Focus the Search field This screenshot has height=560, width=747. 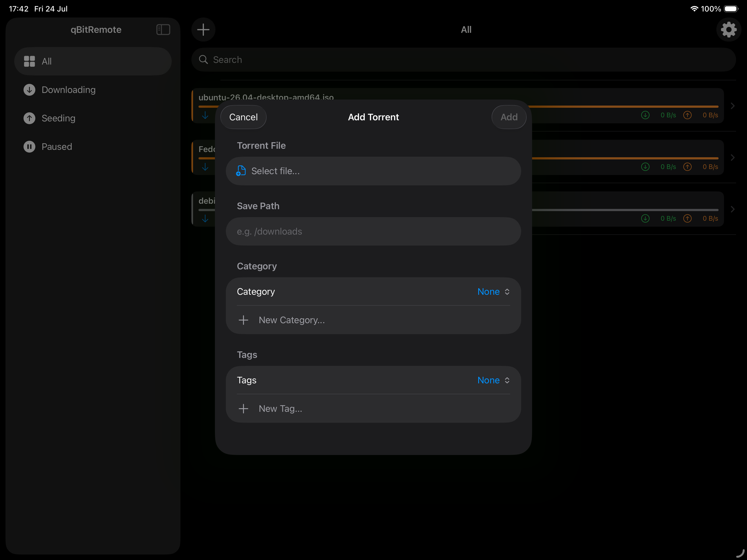tap(463, 60)
